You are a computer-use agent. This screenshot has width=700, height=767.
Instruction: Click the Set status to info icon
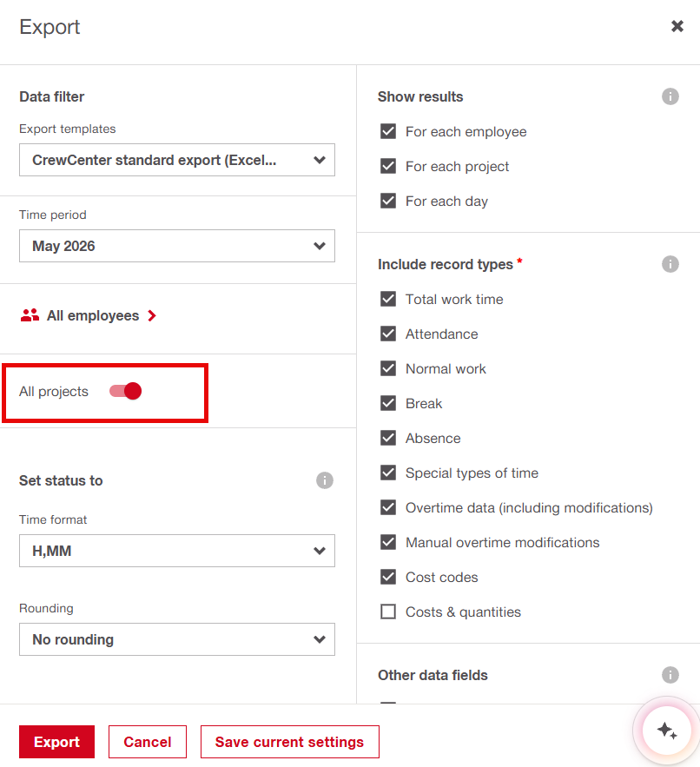pos(324,480)
